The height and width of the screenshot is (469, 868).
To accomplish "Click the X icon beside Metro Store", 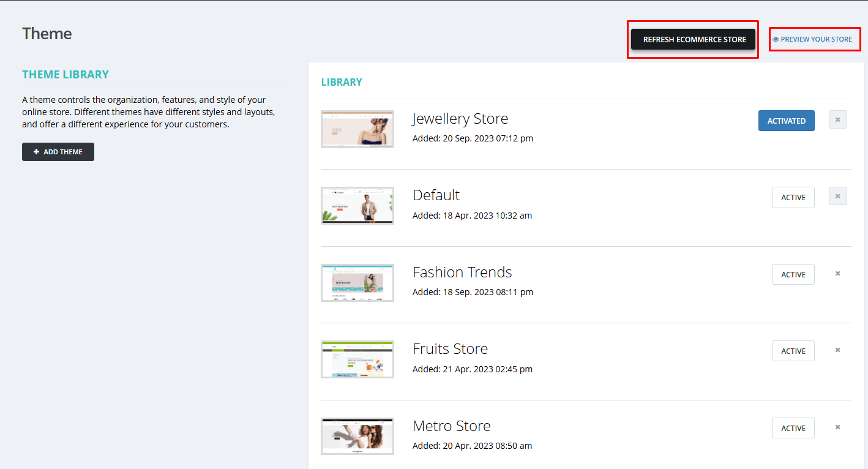I will (837, 427).
